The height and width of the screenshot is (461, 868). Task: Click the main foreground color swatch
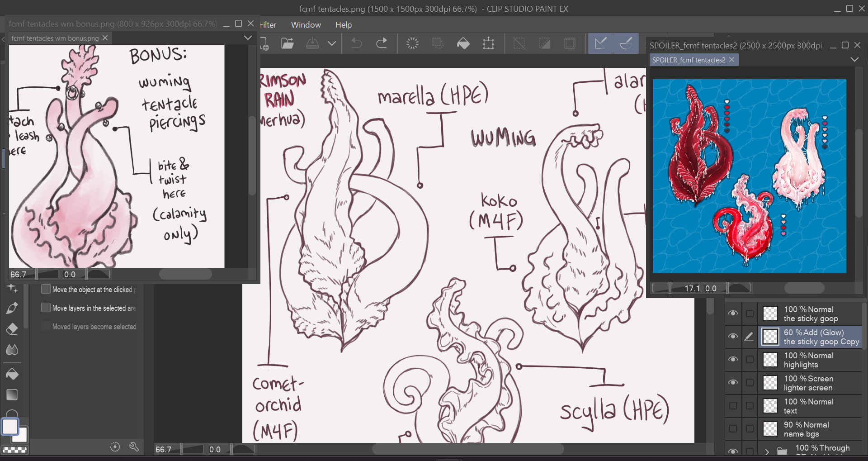pos(10,427)
